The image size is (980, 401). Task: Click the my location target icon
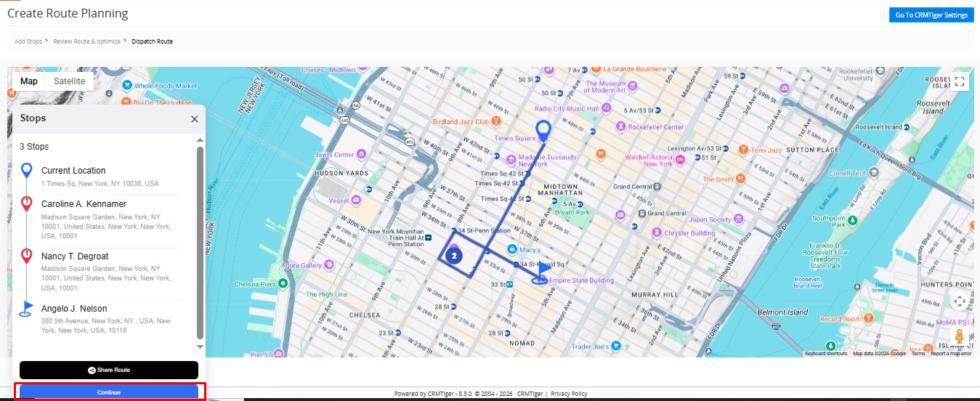pos(960,301)
